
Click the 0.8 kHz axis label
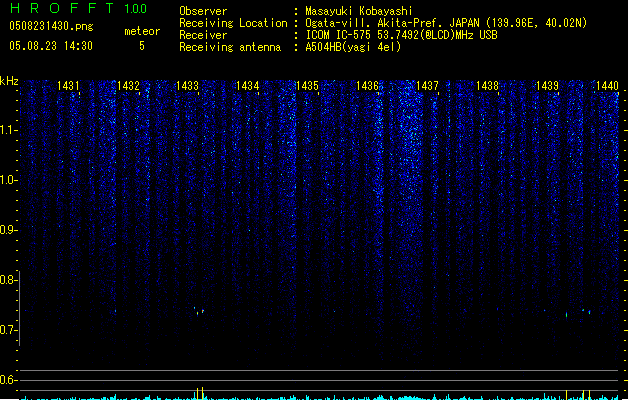pos(8,280)
